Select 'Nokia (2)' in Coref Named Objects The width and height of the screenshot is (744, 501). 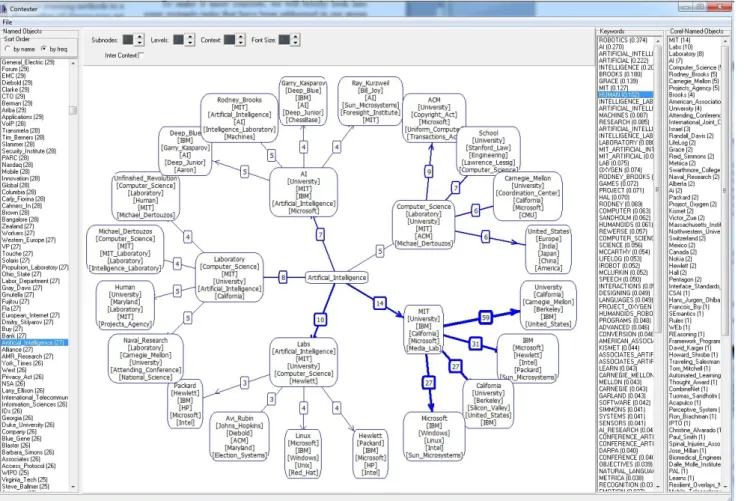[x=680, y=259]
